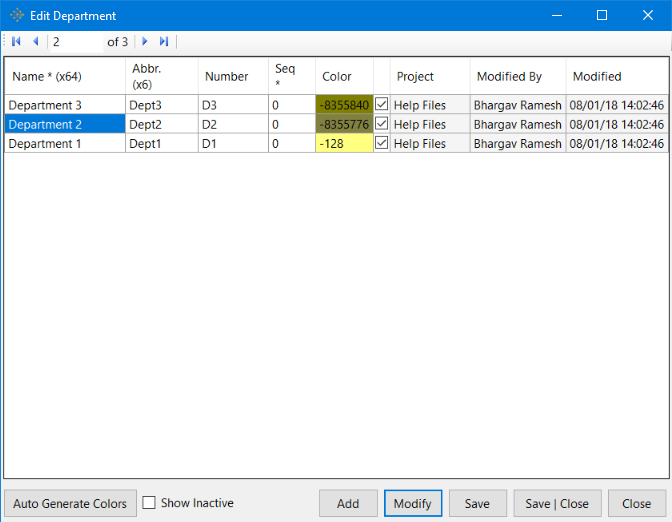The width and height of the screenshot is (672, 522).
Task: Maximize the Edit Department window
Action: (x=602, y=15)
